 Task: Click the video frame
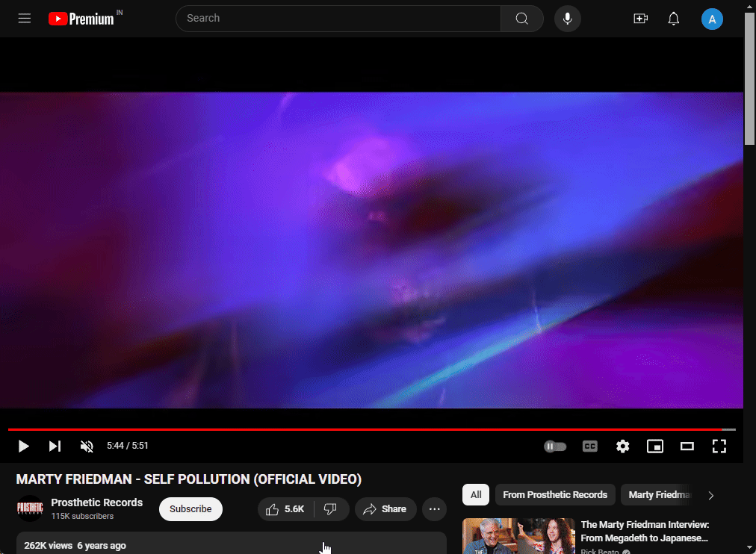371,251
